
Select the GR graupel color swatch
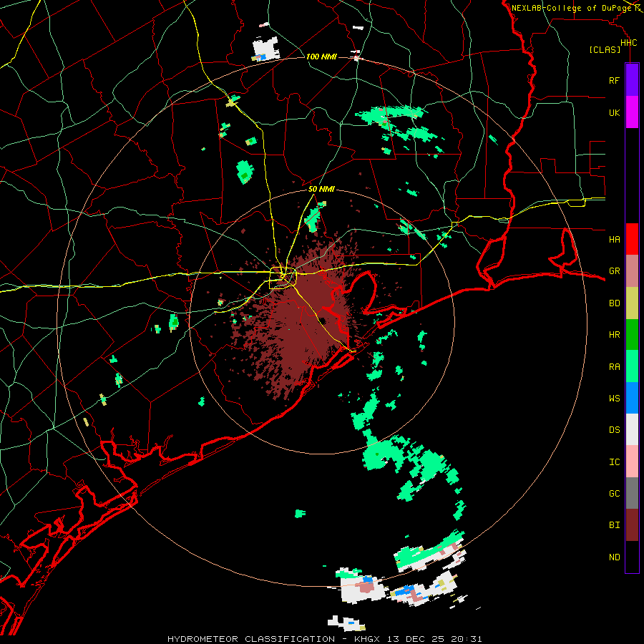632,271
